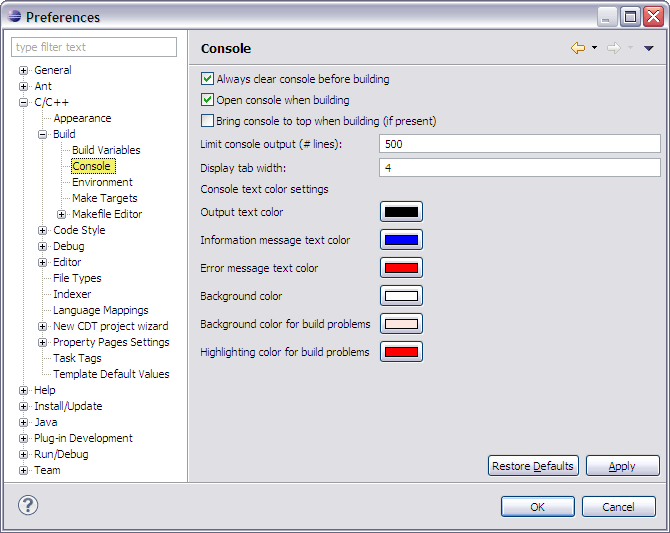Screen dimensions: 670x533
Task: Uncheck Open console when building
Action: tap(207, 100)
